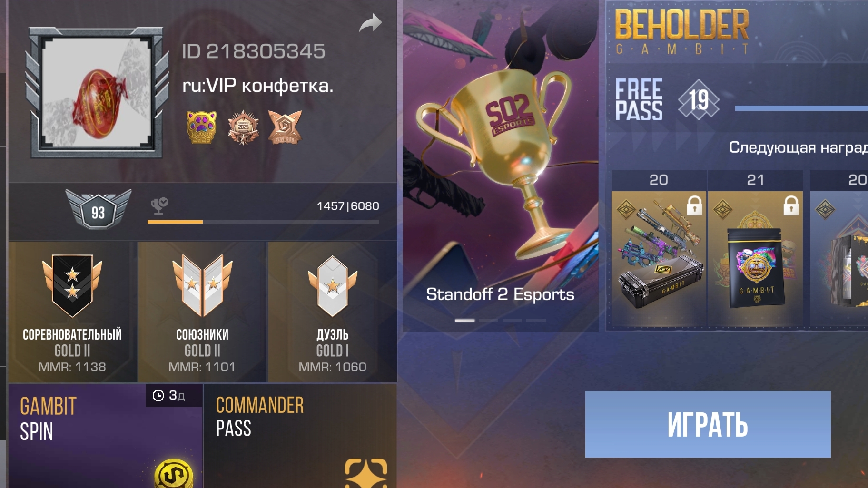The height and width of the screenshot is (488, 868).
Task: Click the level 93 winged badge
Action: pos(98,209)
